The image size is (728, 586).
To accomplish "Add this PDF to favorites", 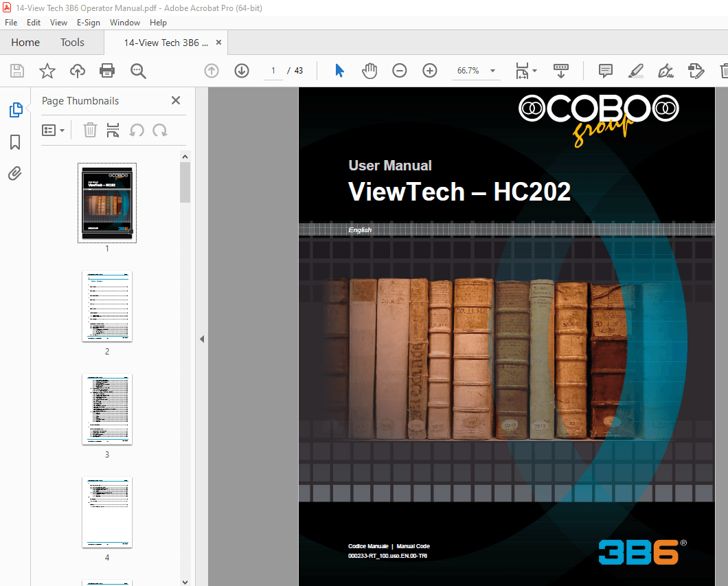I will pyautogui.click(x=47, y=70).
